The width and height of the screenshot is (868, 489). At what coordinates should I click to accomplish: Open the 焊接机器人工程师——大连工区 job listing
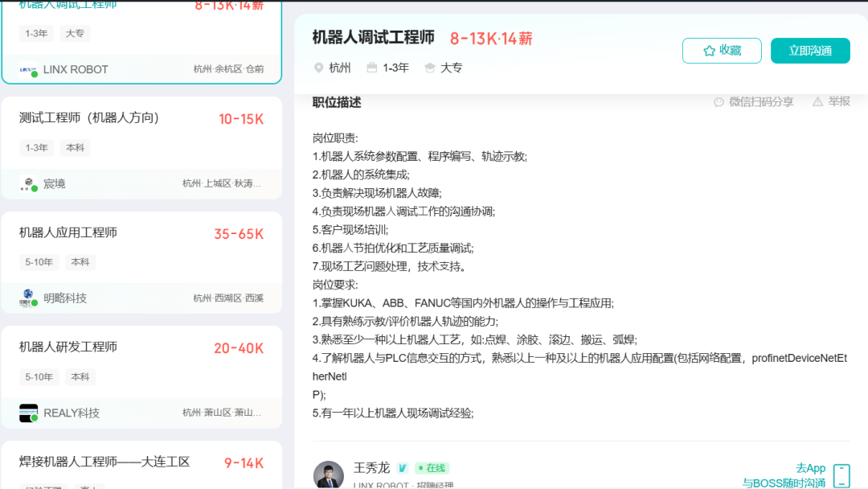tap(104, 462)
